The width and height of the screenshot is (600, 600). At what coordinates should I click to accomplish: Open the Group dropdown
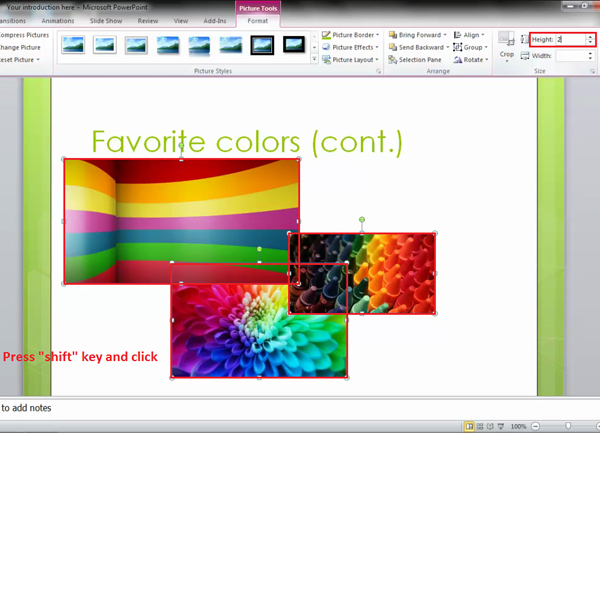pyautogui.click(x=470, y=47)
